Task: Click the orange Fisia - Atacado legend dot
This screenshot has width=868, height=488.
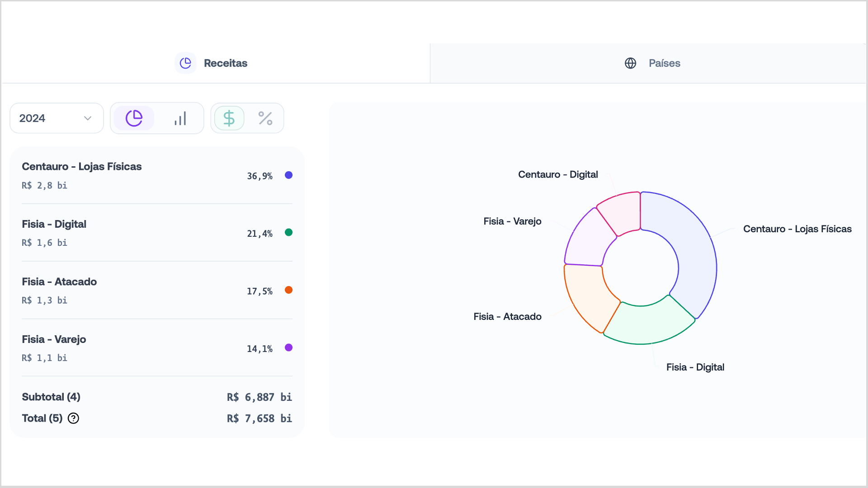Action: (288, 290)
